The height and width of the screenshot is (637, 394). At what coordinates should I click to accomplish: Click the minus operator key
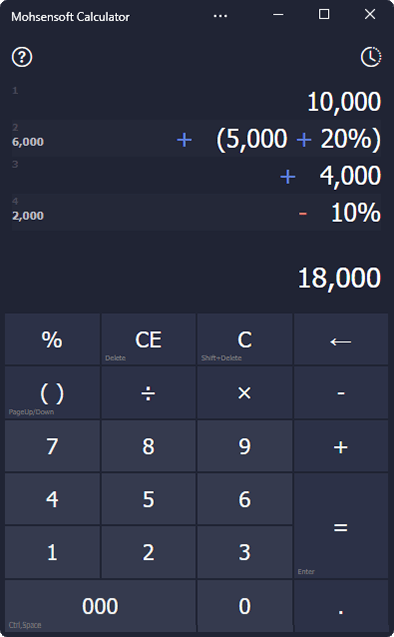[341, 393]
